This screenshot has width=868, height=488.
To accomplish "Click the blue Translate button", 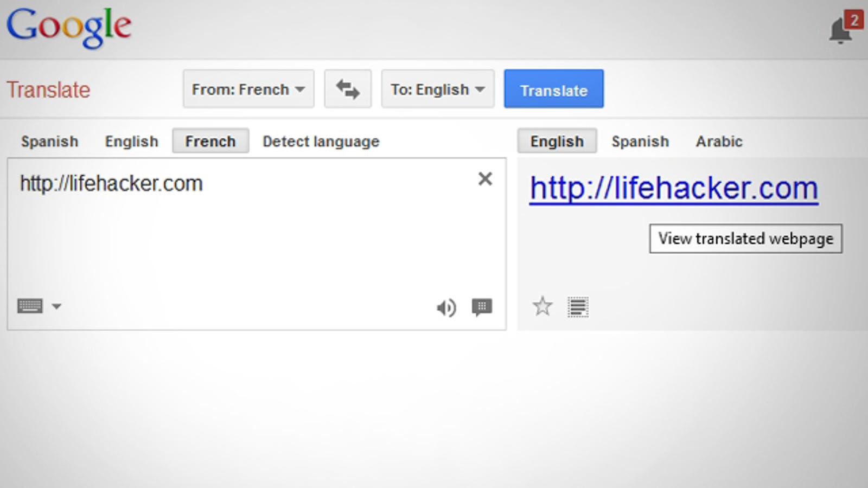I will [x=554, y=89].
